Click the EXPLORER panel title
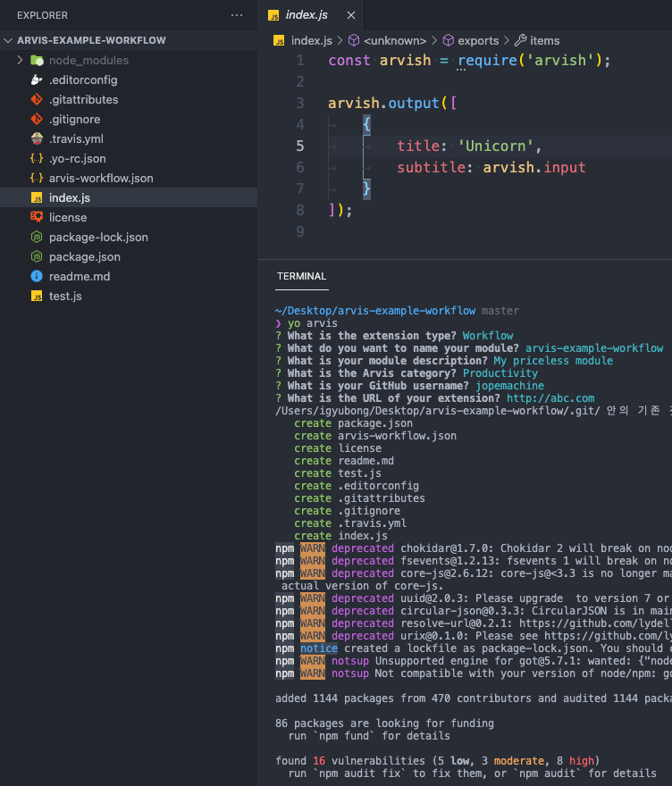 tap(42, 15)
